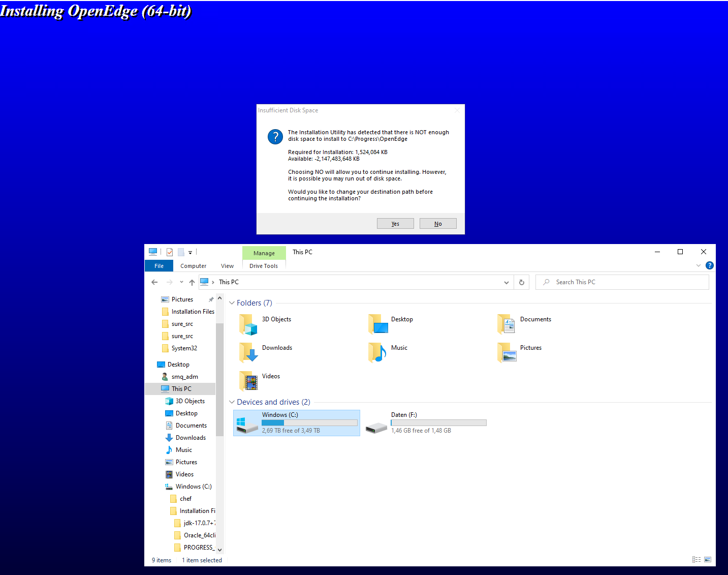Select the Windows (C:) drive
Screen dimensions: 728x575
click(297, 423)
